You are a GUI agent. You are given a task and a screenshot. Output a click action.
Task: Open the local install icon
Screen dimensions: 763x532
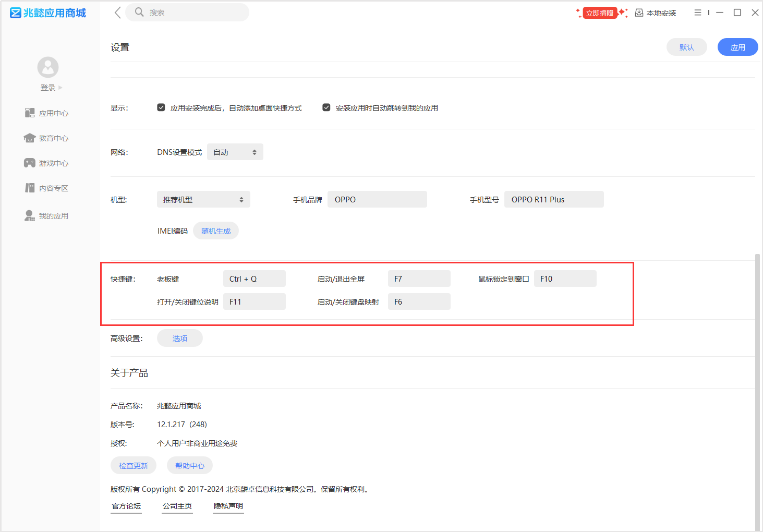pos(639,13)
